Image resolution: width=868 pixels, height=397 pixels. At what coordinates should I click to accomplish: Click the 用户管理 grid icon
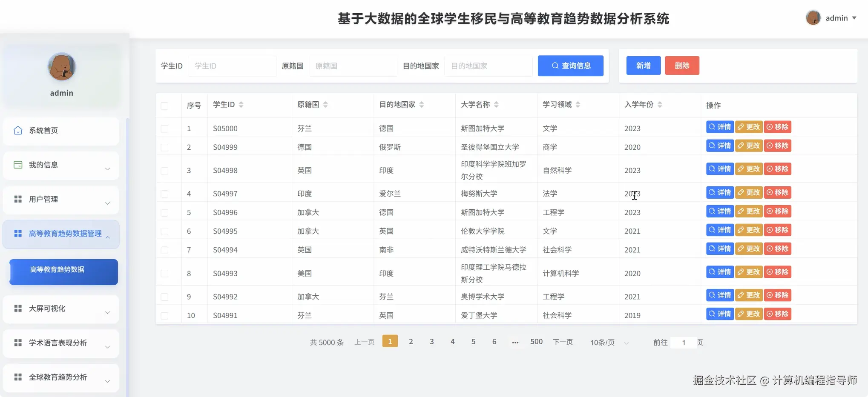click(x=18, y=199)
